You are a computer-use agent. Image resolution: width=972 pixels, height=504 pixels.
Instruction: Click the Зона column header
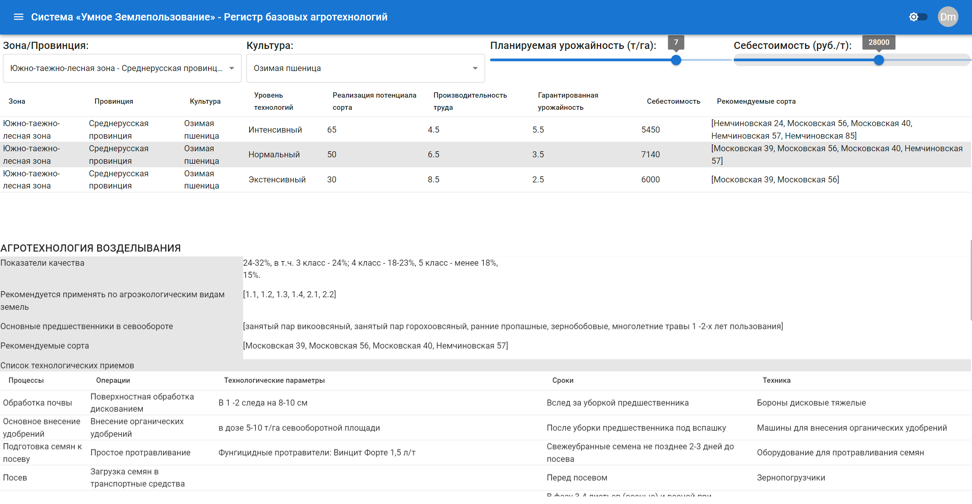17,101
